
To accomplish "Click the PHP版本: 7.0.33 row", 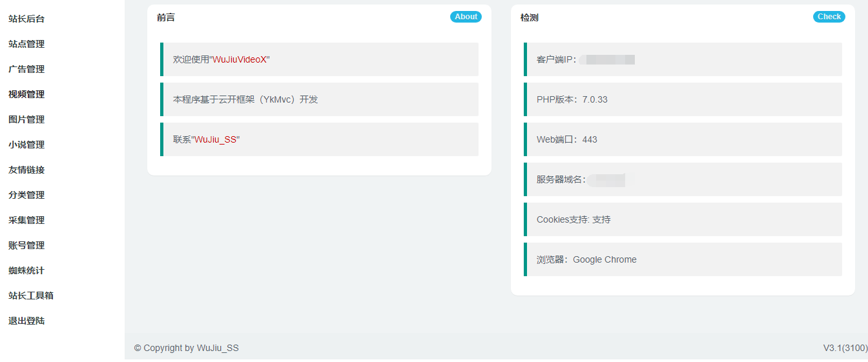I will (683, 99).
